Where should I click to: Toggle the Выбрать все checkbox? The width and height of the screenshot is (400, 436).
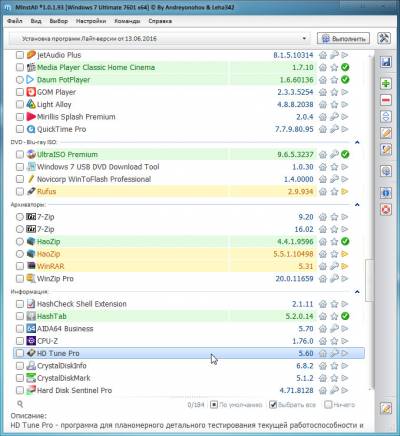pyautogui.click(x=273, y=405)
